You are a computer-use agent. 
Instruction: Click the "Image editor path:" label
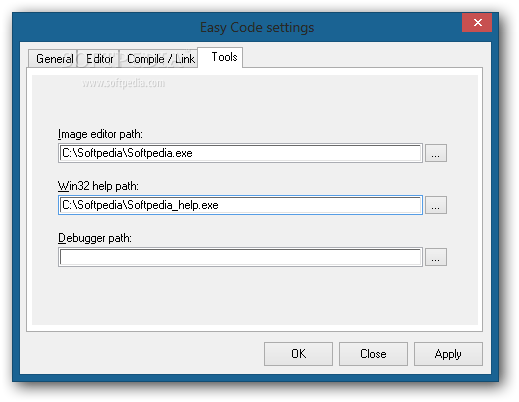point(100,134)
